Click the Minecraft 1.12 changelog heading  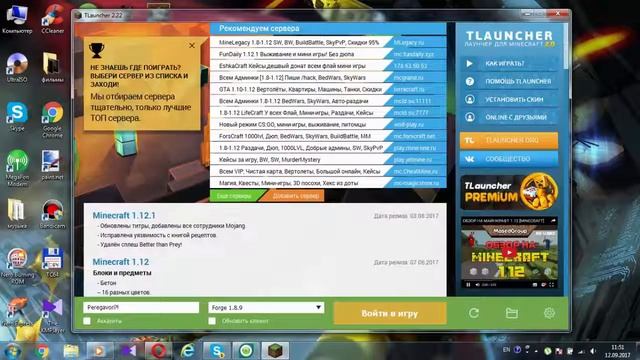(x=121, y=262)
